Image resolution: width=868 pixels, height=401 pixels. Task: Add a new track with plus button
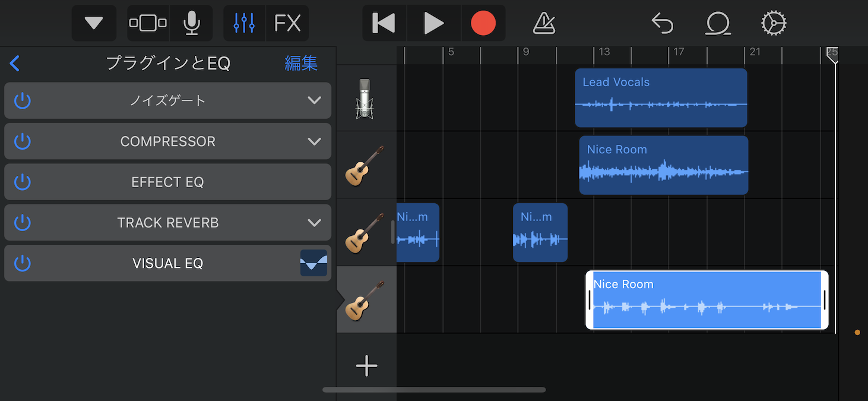click(366, 365)
